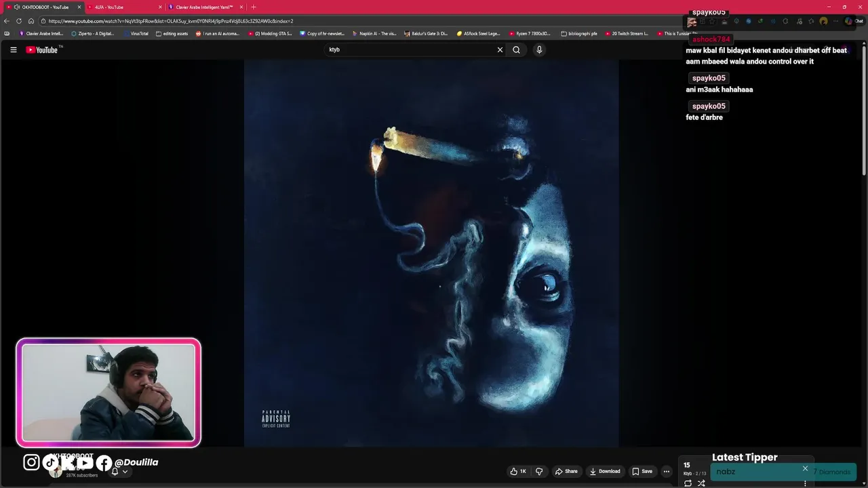Open the 20 Twitch Stream bookmark

click(626, 33)
